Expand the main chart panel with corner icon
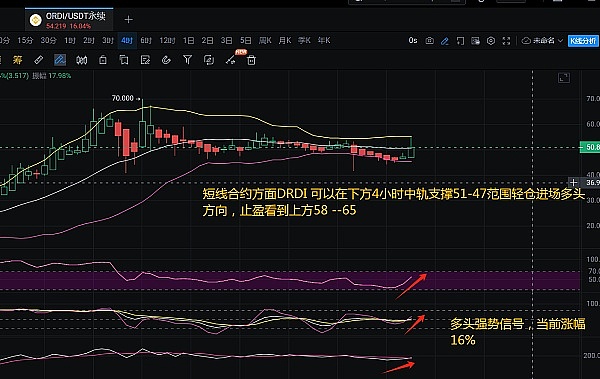This screenshot has width=600, height=379. point(564,78)
